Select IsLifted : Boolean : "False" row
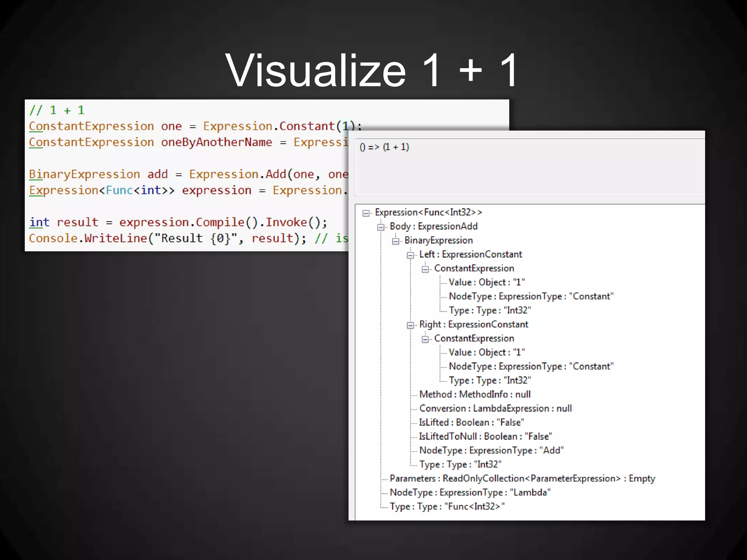This screenshot has height=560, width=747. coord(471,422)
